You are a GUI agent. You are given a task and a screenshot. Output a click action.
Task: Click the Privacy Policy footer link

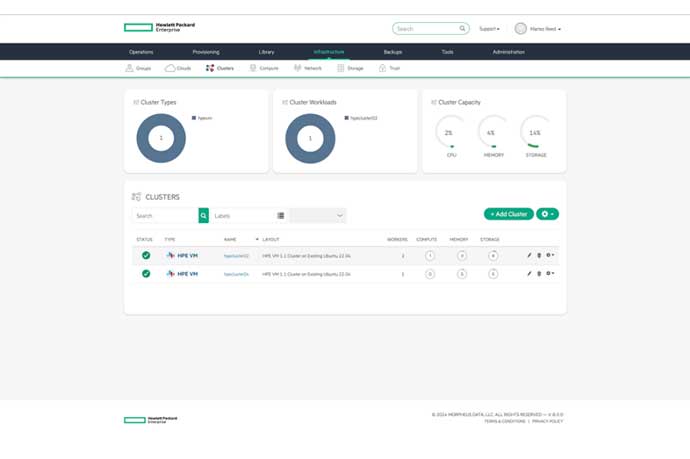pos(547,421)
